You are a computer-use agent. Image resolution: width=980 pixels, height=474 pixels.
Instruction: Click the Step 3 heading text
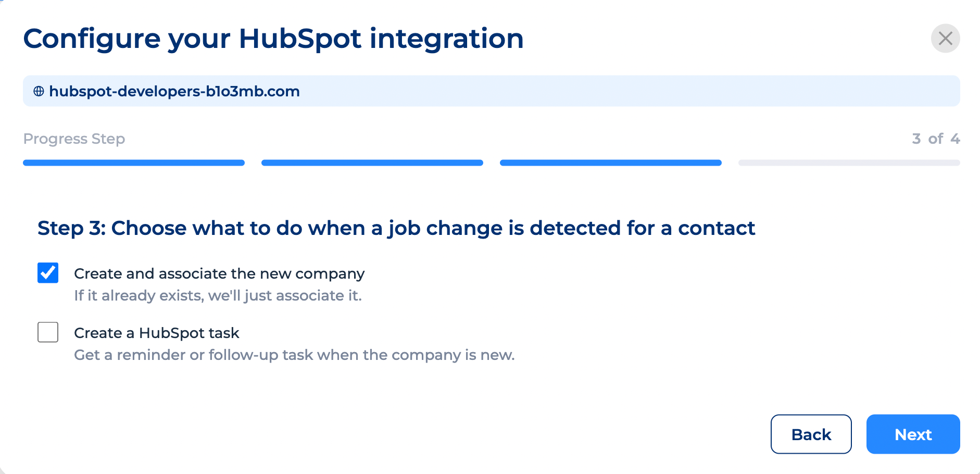point(396,228)
